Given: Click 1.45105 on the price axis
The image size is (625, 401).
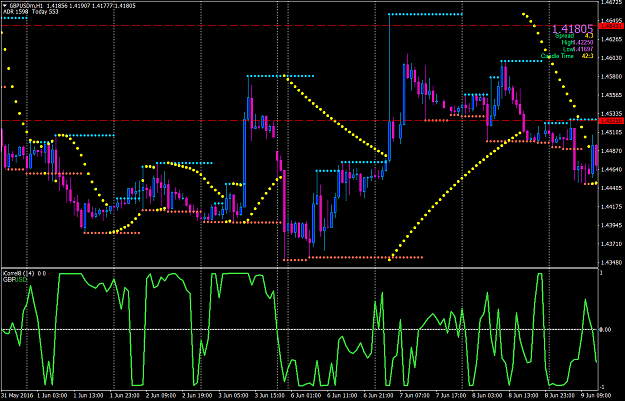Looking at the screenshot, I should 612,132.
